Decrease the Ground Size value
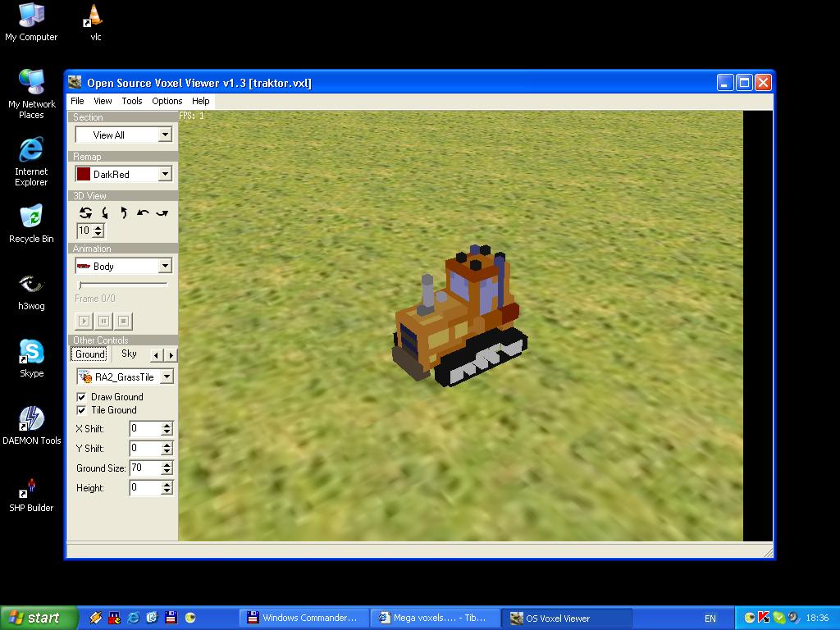This screenshot has width=840, height=630. click(167, 472)
